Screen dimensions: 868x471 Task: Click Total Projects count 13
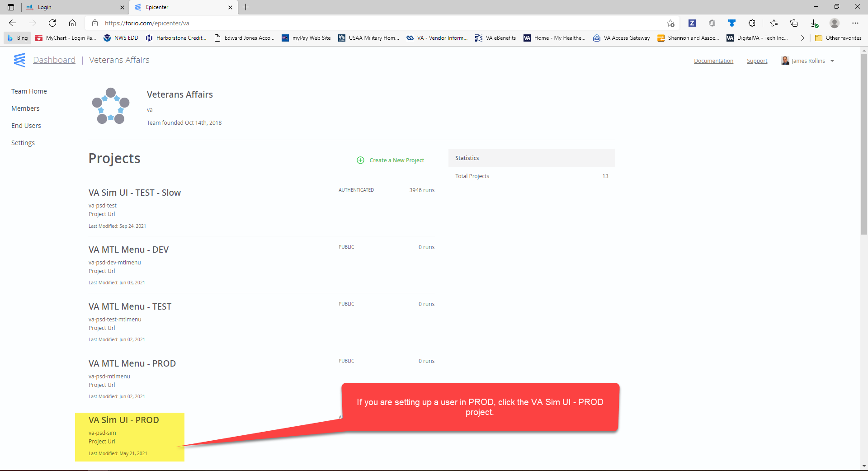point(605,176)
